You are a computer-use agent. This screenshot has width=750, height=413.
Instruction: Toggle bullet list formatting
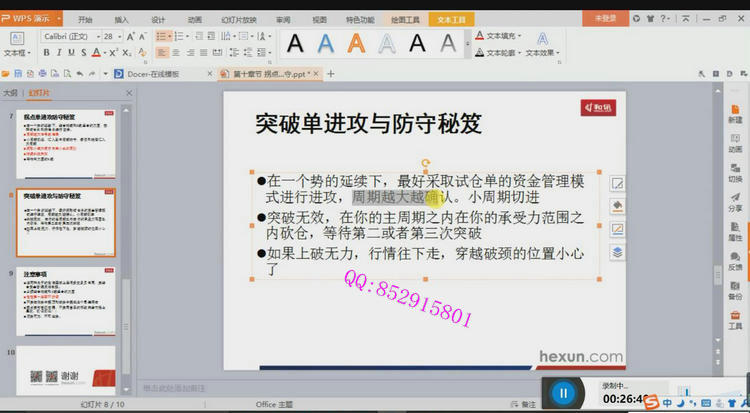(161, 36)
